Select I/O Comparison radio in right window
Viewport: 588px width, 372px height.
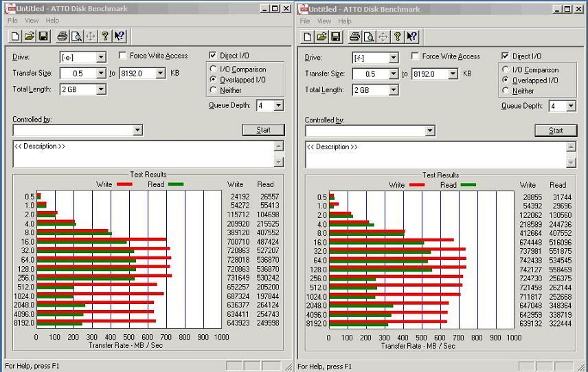pos(506,70)
